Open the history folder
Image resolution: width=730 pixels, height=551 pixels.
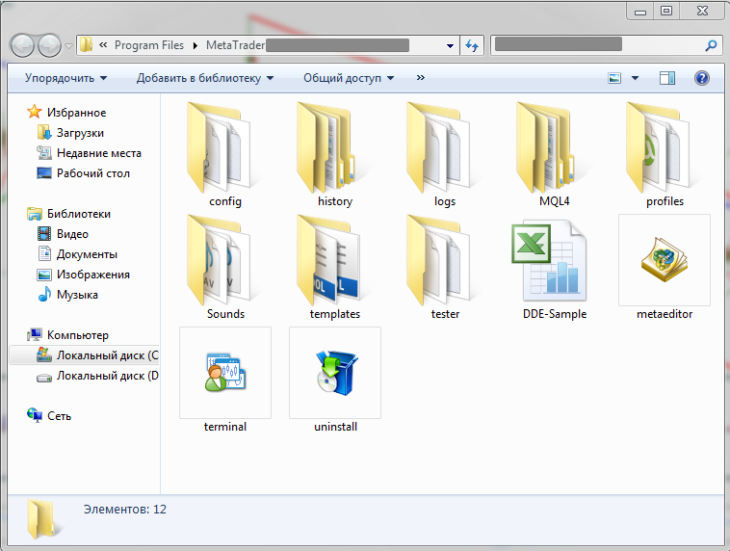pos(335,154)
